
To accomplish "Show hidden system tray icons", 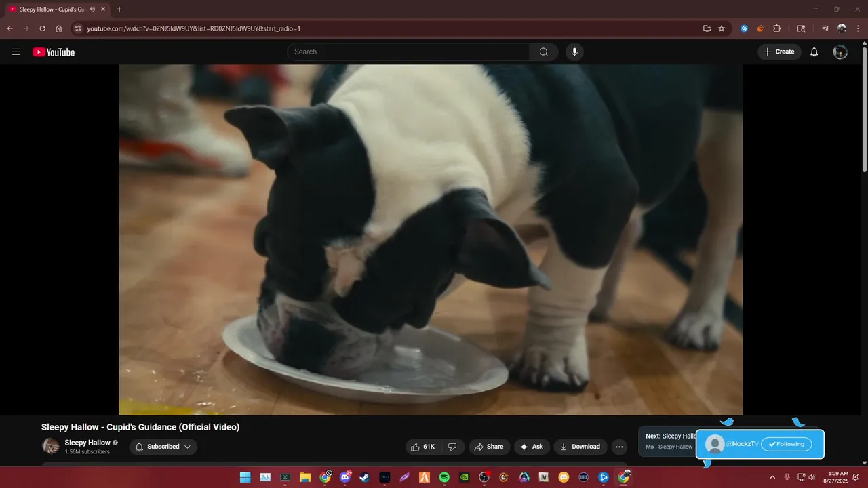I will tap(772, 477).
